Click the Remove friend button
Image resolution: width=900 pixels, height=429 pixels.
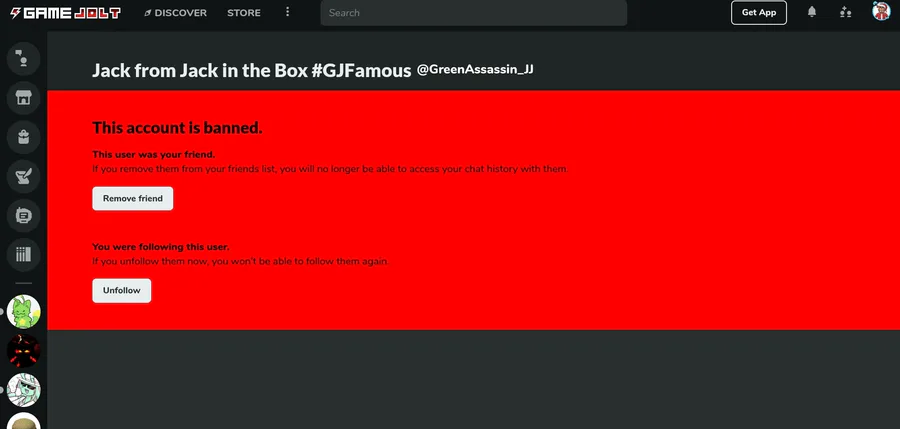[x=132, y=199]
